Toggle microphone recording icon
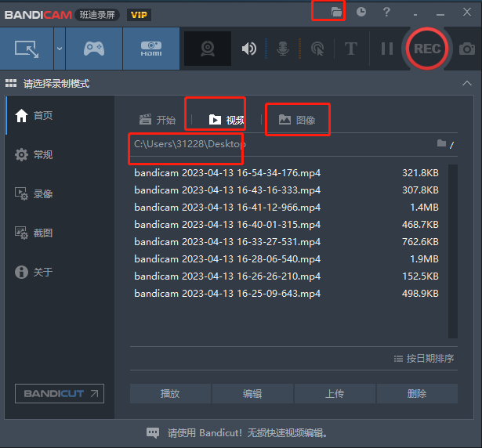The width and height of the screenshot is (482, 448). pos(283,49)
